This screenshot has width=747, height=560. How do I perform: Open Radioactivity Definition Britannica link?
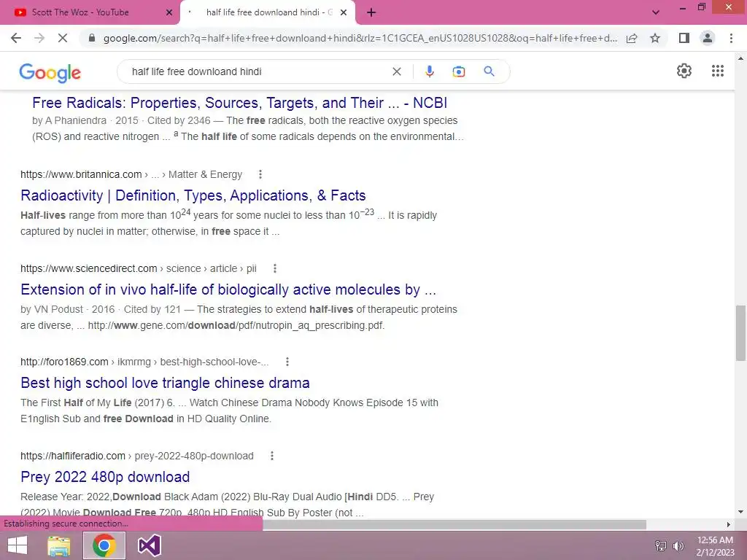point(193,195)
